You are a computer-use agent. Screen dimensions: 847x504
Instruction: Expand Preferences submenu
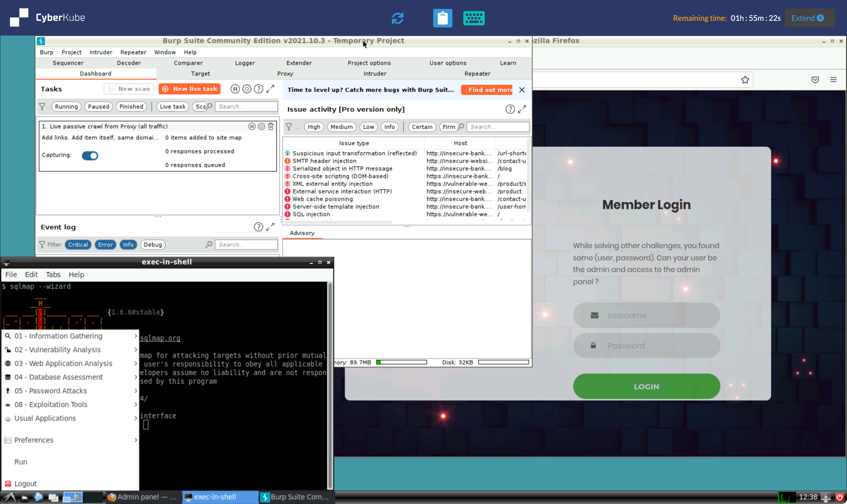tap(71, 440)
